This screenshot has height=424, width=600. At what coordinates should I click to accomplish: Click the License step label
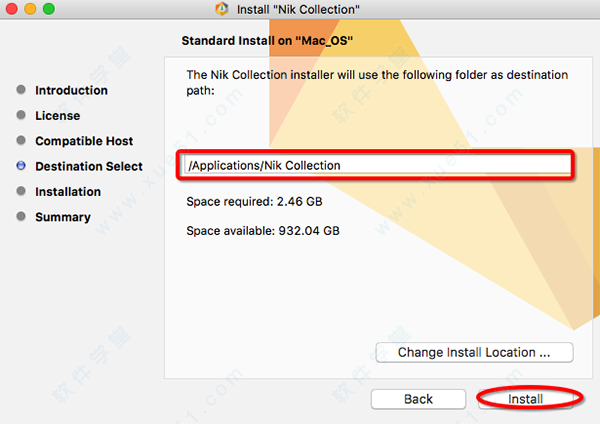click(x=58, y=116)
